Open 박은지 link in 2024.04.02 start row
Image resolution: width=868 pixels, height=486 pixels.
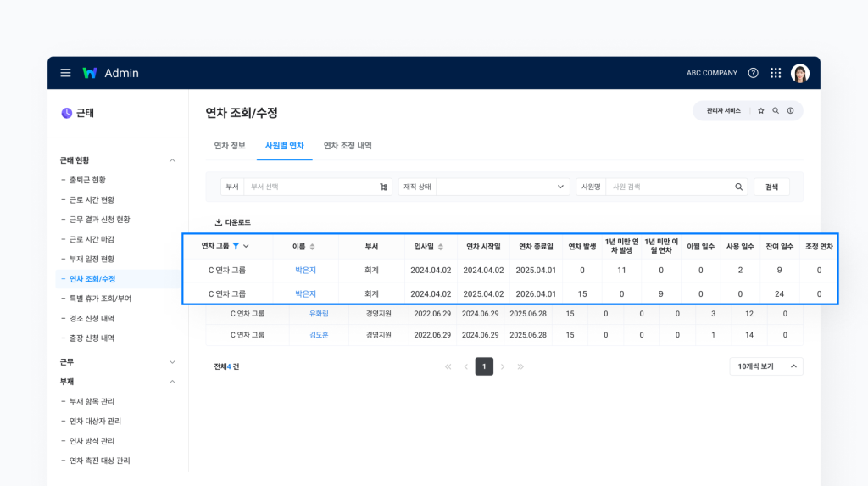click(x=305, y=271)
